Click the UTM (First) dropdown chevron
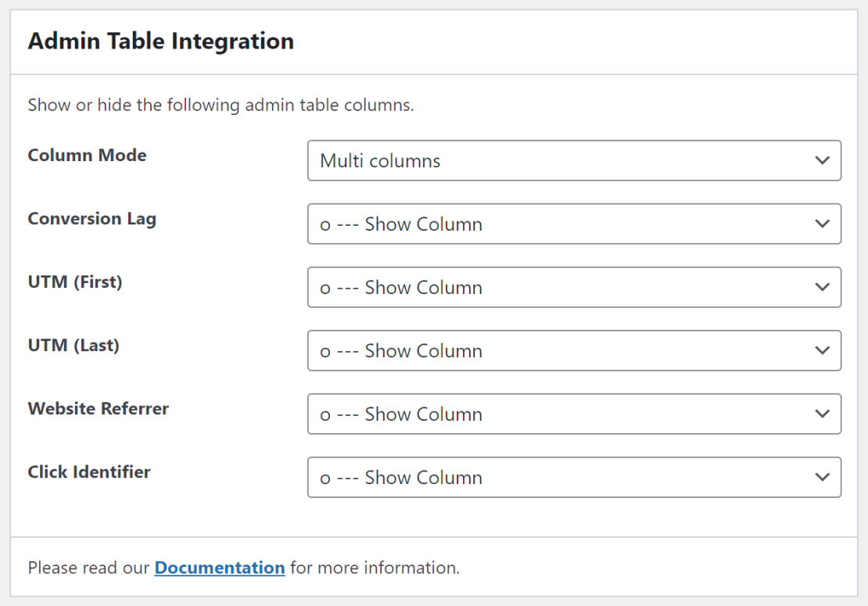The width and height of the screenshot is (868, 606). [x=822, y=287]
